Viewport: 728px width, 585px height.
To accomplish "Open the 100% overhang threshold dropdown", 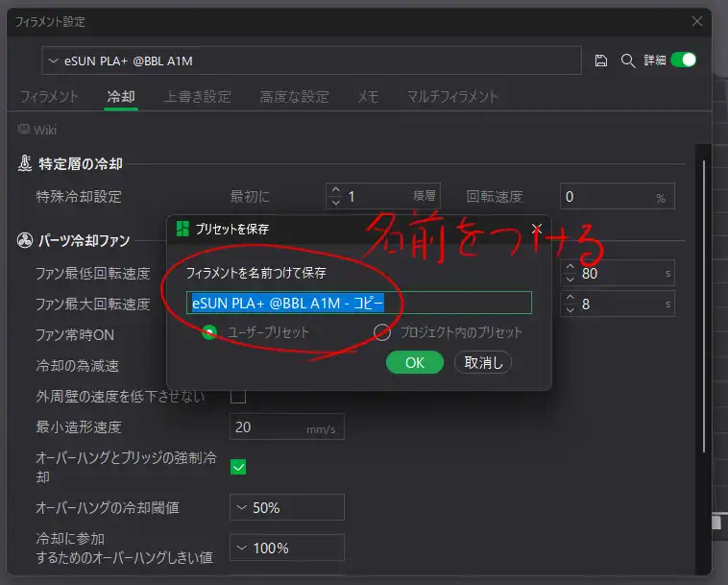I will coord(286,548).
